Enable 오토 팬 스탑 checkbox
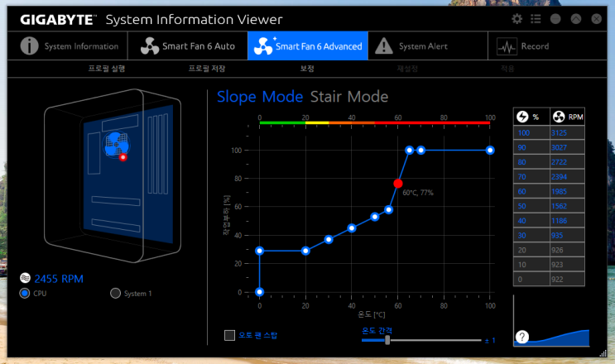Screen dimensions: 615x364 pos(229,335)
